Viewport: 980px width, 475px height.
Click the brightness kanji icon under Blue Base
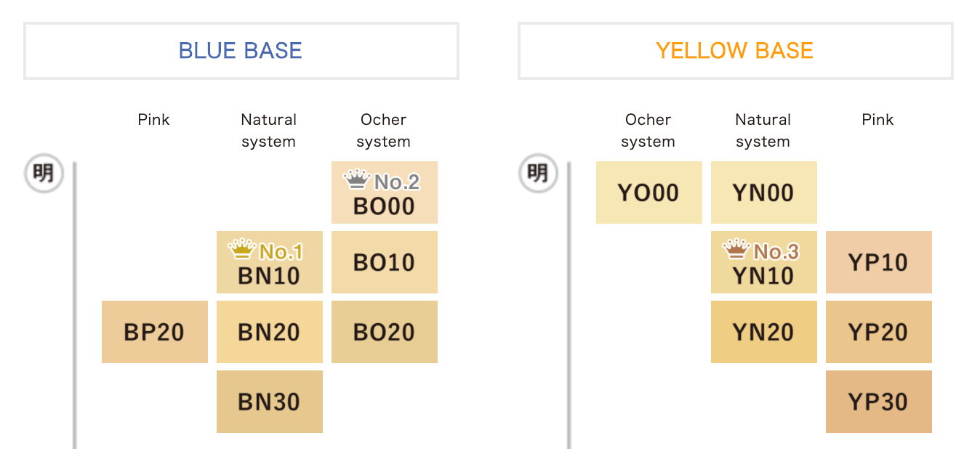(x=44, y=174)
